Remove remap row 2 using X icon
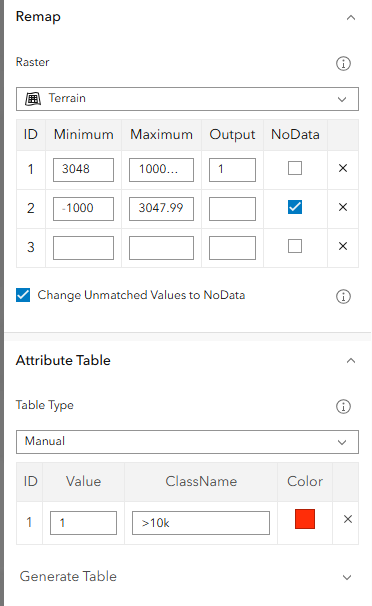Viewport: 372px width, 606px height. [343, 207]
